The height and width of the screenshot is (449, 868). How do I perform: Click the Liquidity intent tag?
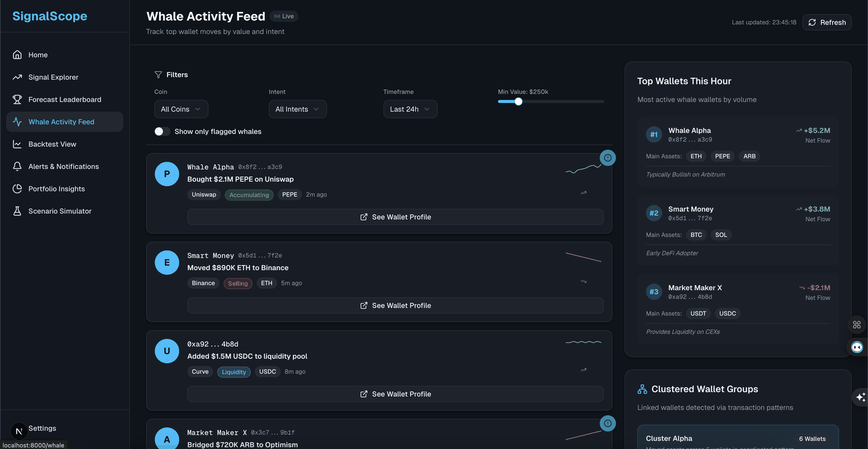point(234,372)
